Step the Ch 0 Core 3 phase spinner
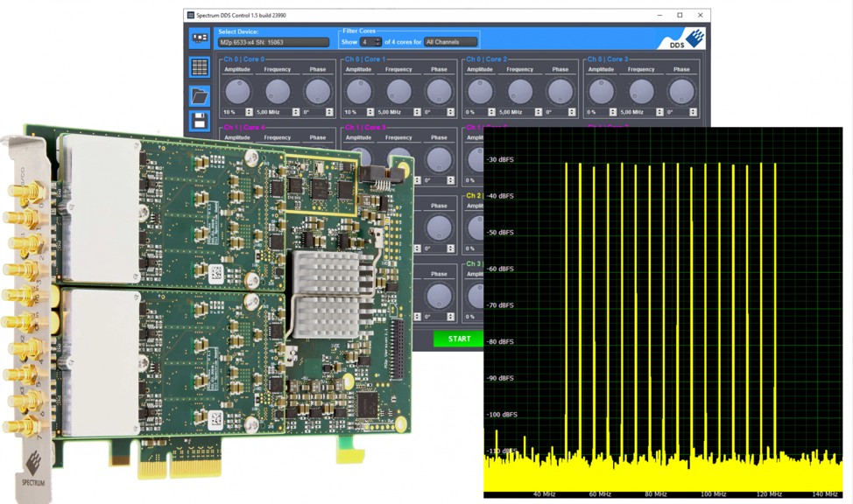Viewport: 853px width, 504px height. (693, 112)
